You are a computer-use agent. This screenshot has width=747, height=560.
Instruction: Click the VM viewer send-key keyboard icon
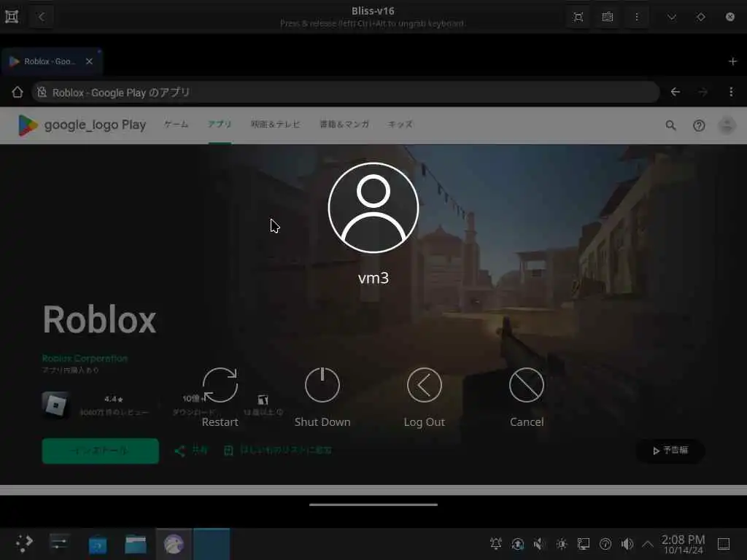pyautogui.click(x=608, y=17)
